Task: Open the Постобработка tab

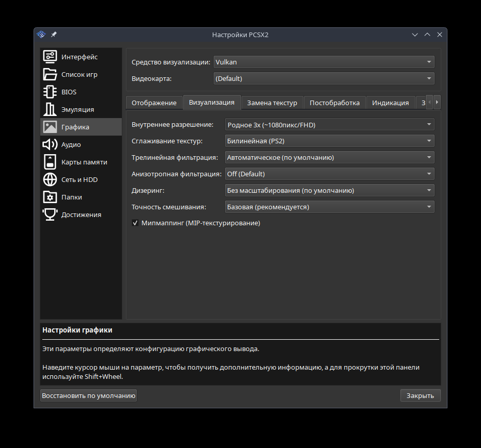Action: click(x=334, y=103)
